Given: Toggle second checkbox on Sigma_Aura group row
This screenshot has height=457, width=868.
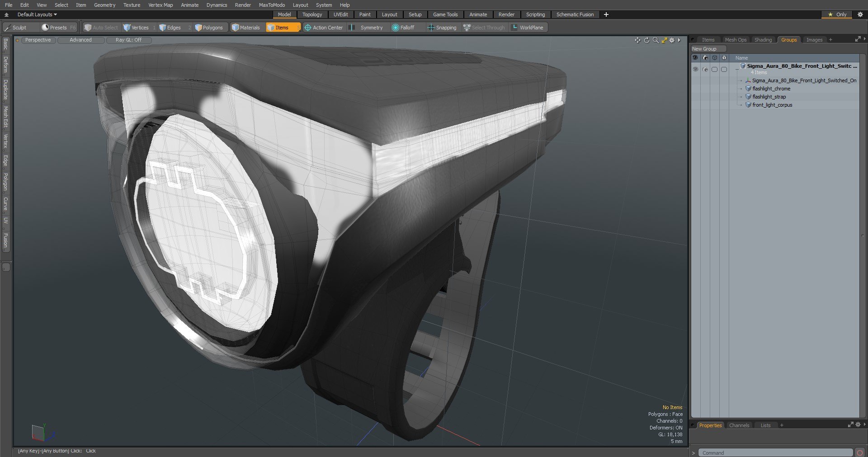Looking at the screenshot, I should click(x=724, y=69).
